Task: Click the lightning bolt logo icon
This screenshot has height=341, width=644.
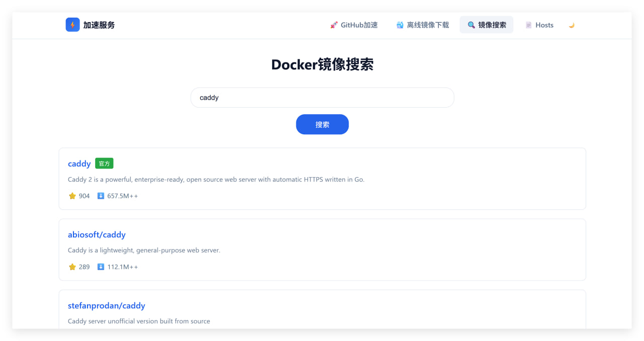Action: [x=72, y=25]
